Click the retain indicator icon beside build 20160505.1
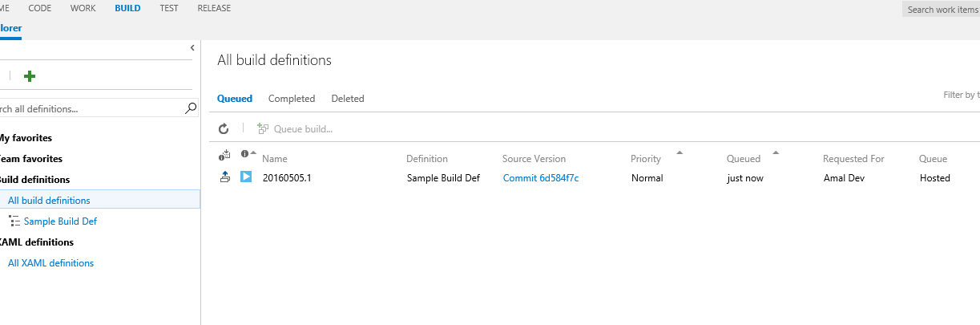 (x=225, y=177)
